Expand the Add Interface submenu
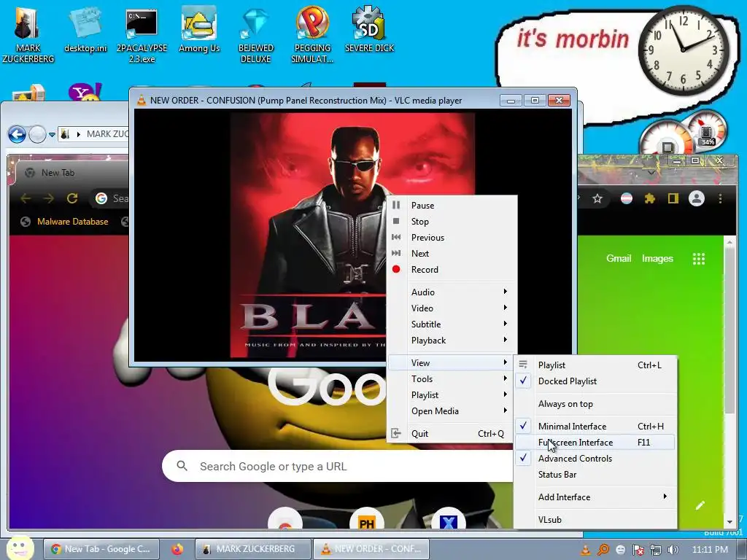Image resolution: width=747 pixels, height=560 pixels. 595,497
